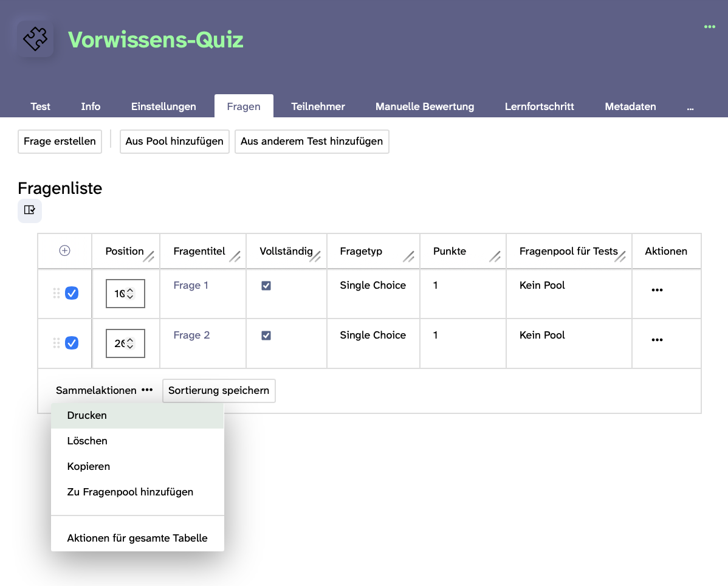Select Aktionen für gesamte Tabelle
Image resolution: width=728 pixels, height=586 pixels.
tap(137, 538)
